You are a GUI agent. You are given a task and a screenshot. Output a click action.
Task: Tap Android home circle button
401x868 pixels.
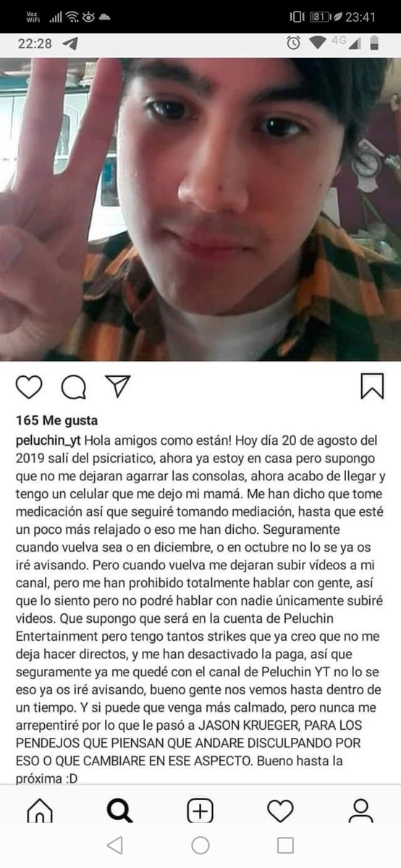click(x=200, y=846)
